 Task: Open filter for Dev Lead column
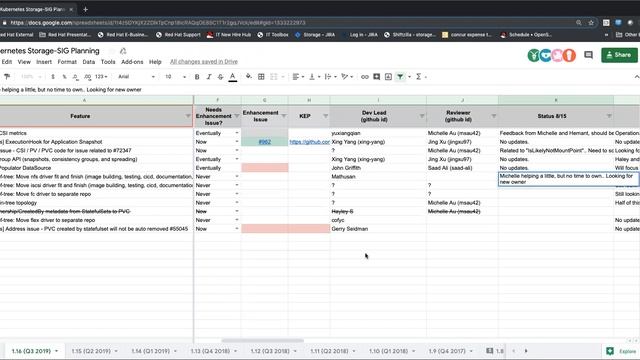421,116
